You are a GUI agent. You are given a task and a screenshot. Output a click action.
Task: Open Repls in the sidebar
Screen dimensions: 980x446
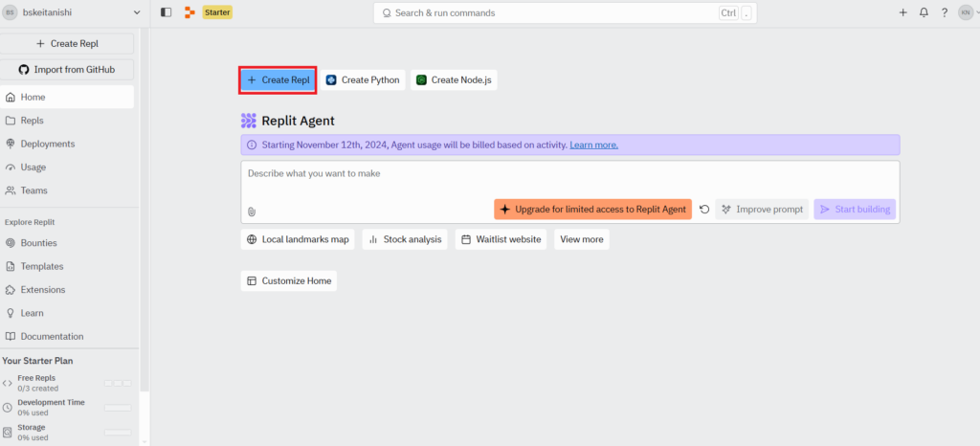[x=32, y=121]
